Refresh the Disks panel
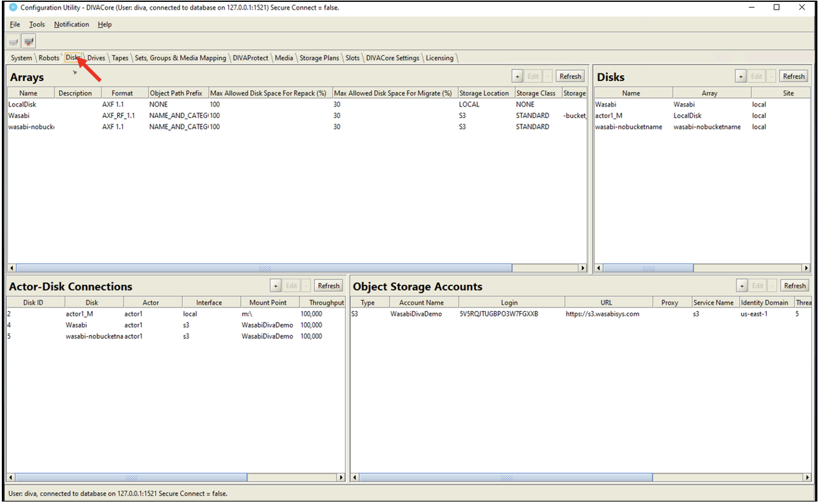 pos(794,76)
